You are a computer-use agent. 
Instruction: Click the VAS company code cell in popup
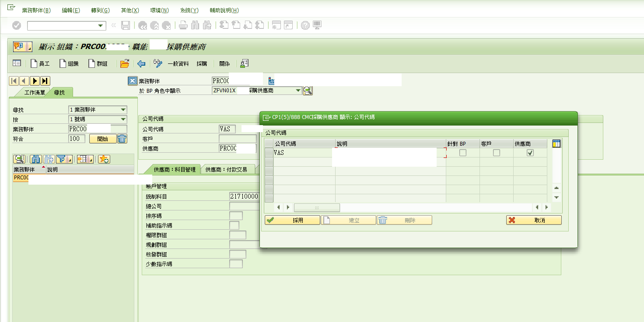point(304,153)
